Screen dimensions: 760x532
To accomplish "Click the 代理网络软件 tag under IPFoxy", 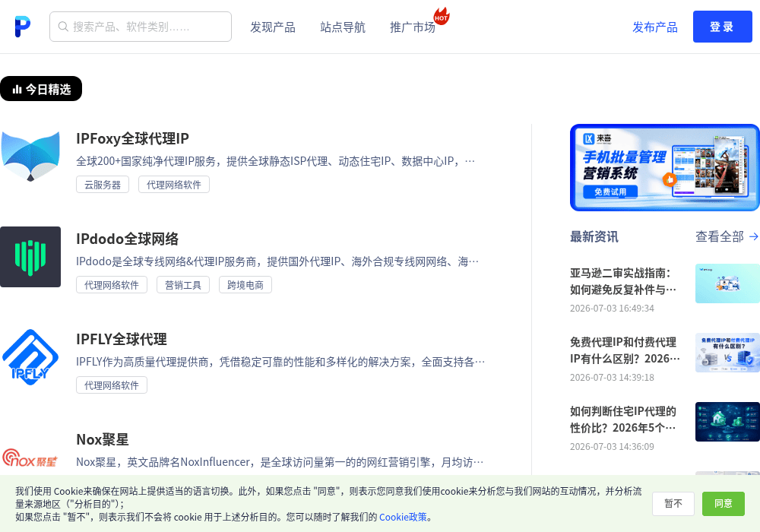I will pos(173,185).
